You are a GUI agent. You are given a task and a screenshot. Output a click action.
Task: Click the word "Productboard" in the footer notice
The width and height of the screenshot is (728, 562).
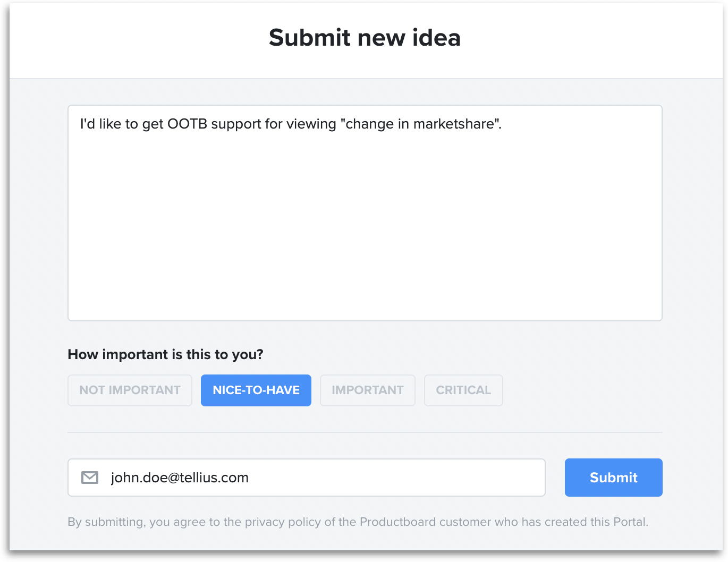click(x=397, y=522)
